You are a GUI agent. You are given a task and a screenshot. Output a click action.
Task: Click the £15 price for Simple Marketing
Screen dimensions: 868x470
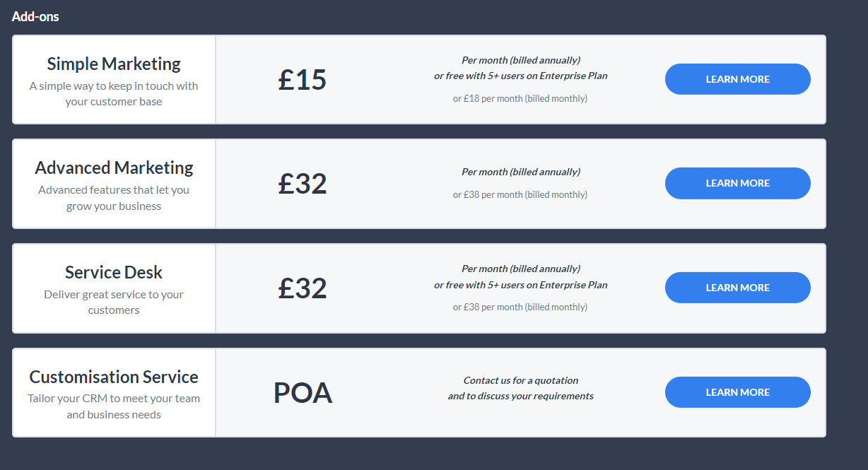pos(303,80)
